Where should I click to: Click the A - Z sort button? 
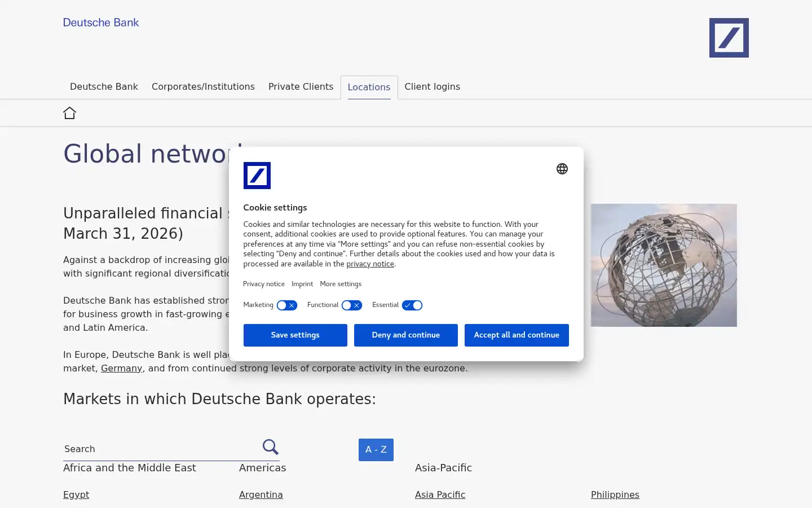tap(376, 449)
